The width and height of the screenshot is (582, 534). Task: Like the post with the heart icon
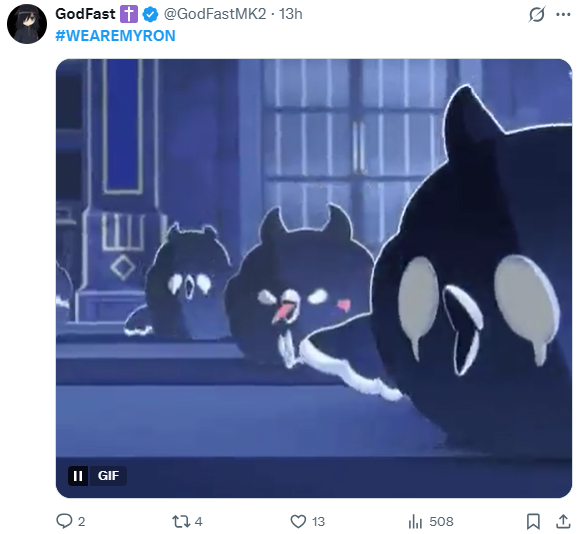tap(298, 521)
